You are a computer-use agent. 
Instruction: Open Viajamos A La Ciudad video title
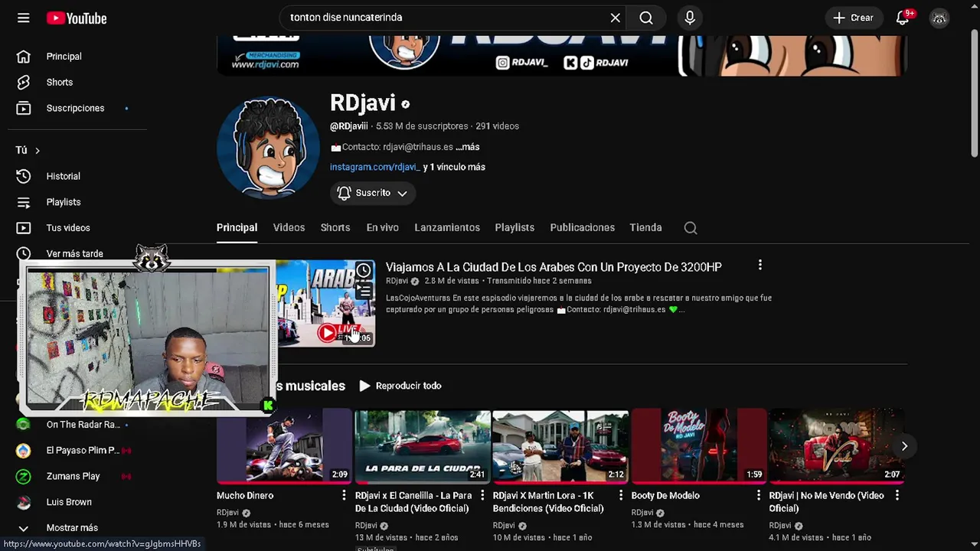click(554, 267)
